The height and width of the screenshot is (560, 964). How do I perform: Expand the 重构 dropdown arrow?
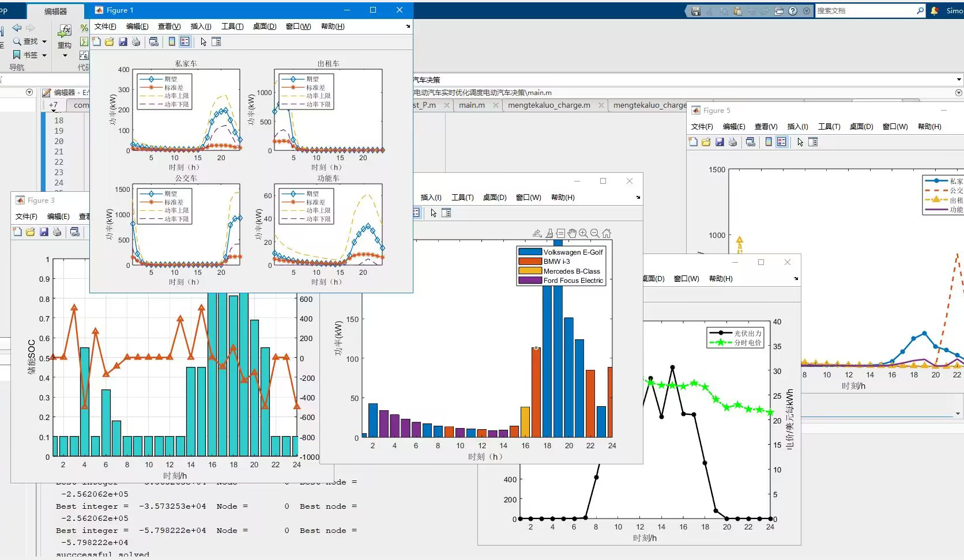(x=65, y=55)
